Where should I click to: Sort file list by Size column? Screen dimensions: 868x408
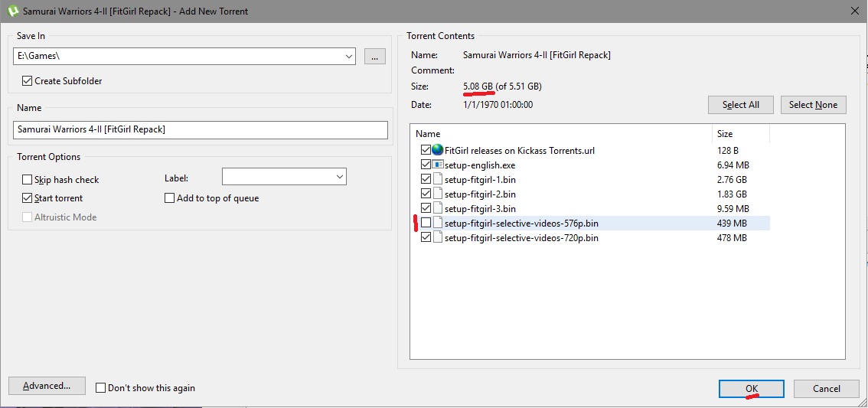coord(741,133)
